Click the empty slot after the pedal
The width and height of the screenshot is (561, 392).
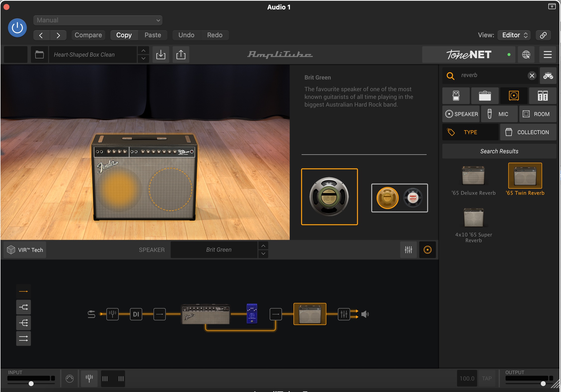click(x=276, y=314)
